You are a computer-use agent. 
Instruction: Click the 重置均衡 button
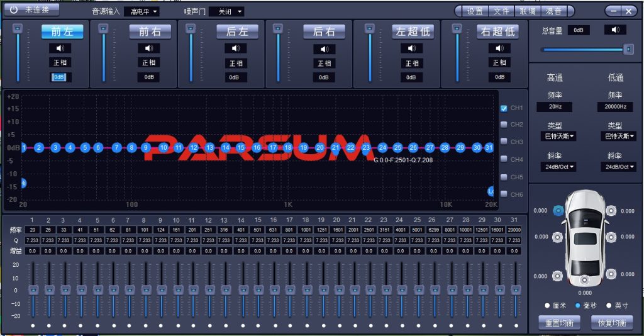tap(559, 323)
